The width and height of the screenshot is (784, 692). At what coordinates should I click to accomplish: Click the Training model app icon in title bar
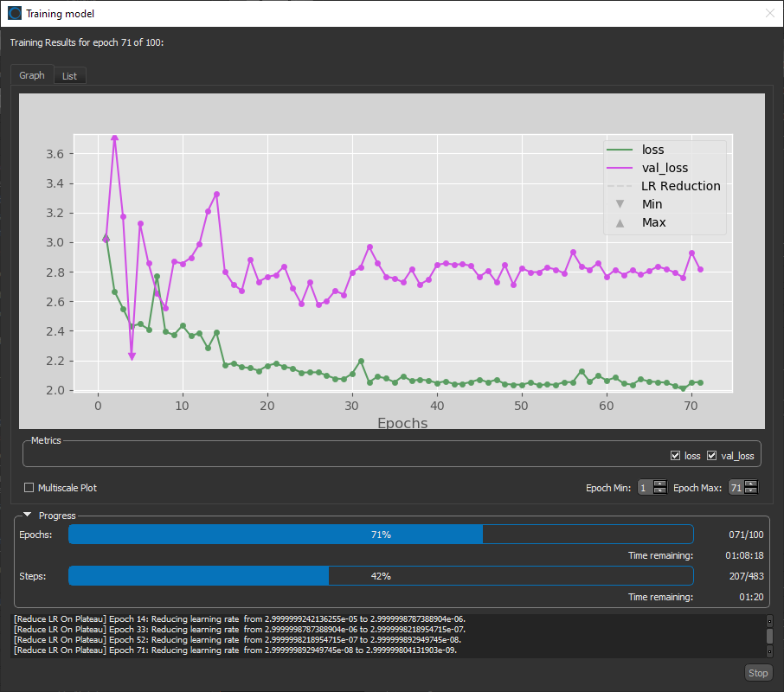tap(15, 13)
